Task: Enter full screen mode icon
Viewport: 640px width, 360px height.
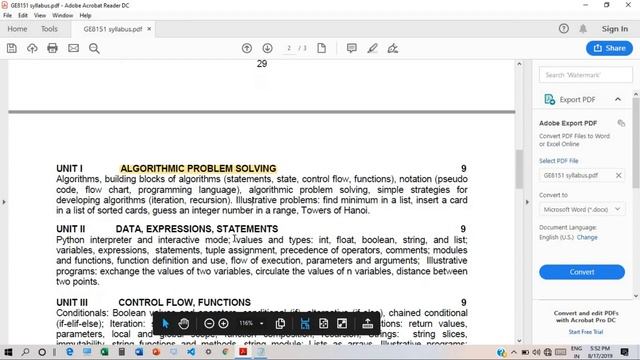Action: [x=342, y=324]
